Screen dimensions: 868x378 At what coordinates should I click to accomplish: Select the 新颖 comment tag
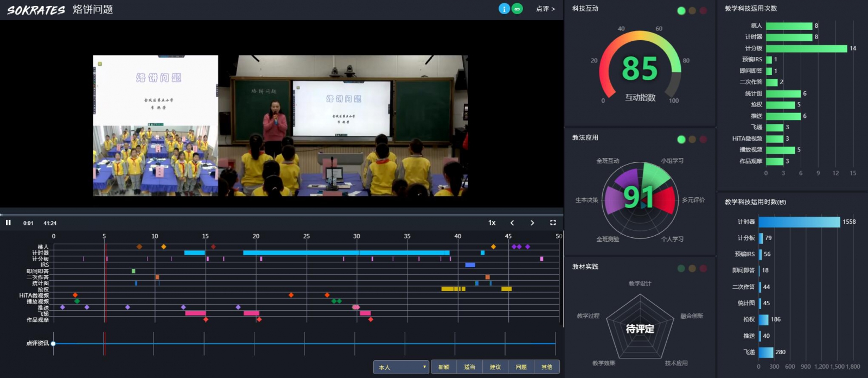pos(444,367)
